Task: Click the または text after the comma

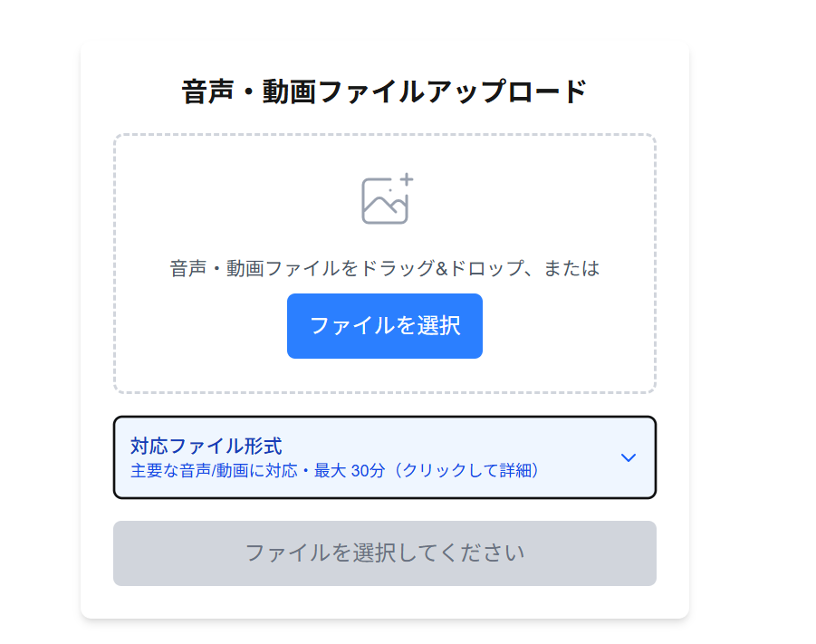Action: (x=571, y=269)
